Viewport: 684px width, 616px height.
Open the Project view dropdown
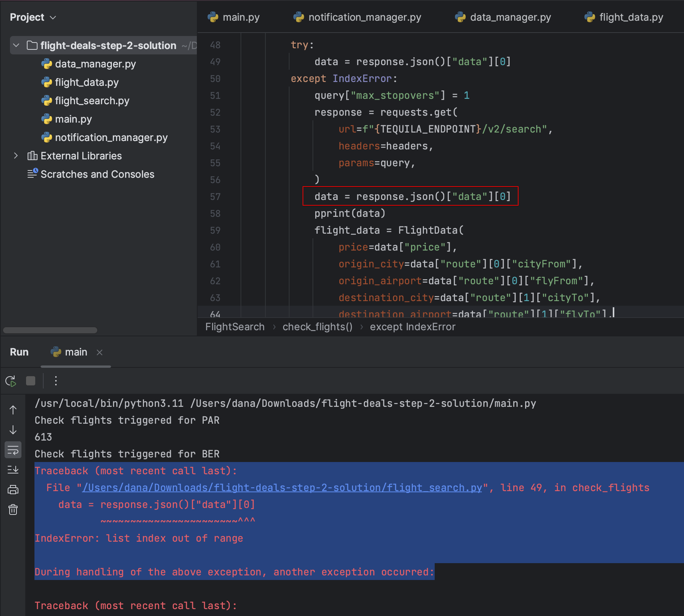(x=33, y=17)
